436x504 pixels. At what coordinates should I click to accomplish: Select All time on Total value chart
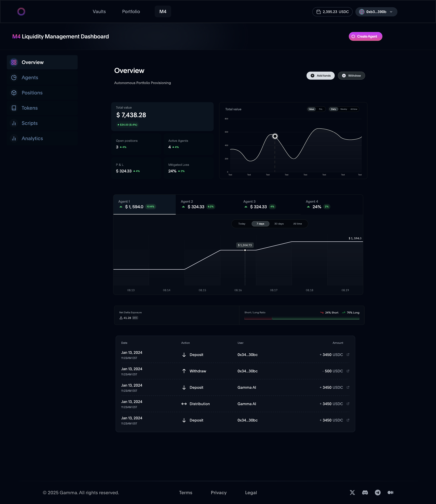tap(354, 109)
